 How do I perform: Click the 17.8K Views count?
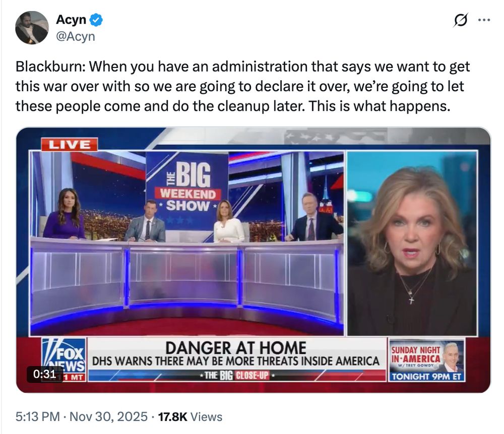[x=190, y=417]
